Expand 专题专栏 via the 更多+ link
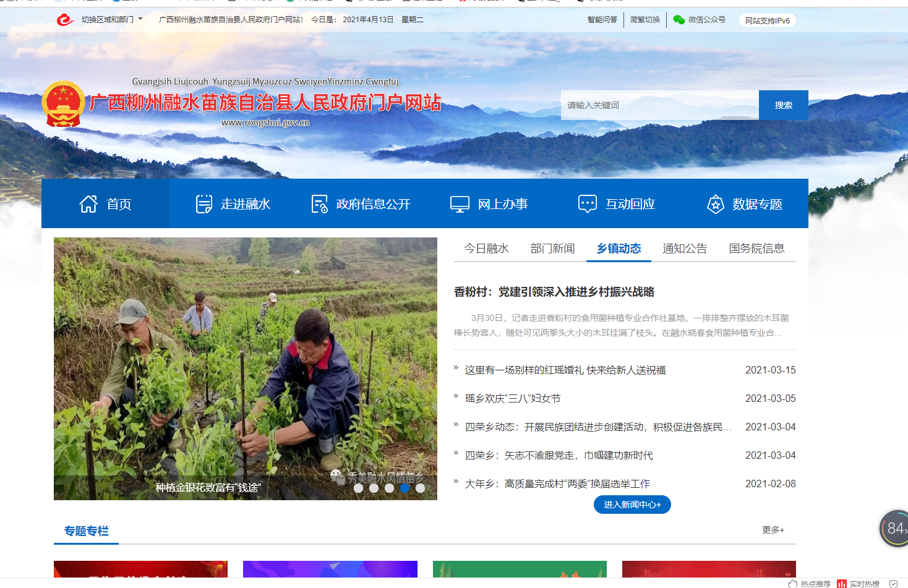 [x=773, y=530]
